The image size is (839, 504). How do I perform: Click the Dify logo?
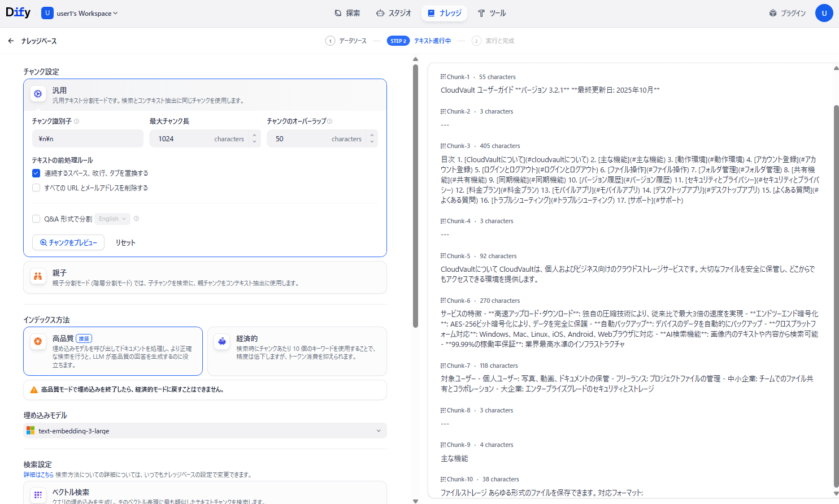tap(18, 12)
